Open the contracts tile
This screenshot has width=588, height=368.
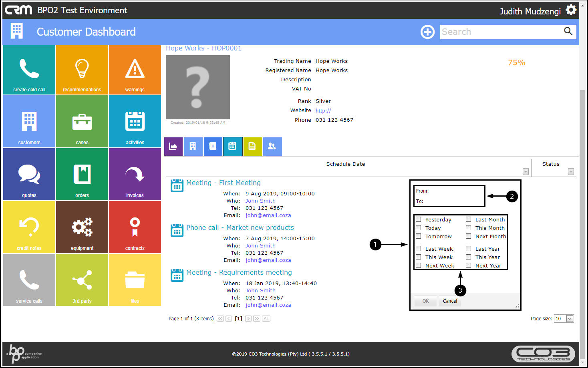point(135,227)
